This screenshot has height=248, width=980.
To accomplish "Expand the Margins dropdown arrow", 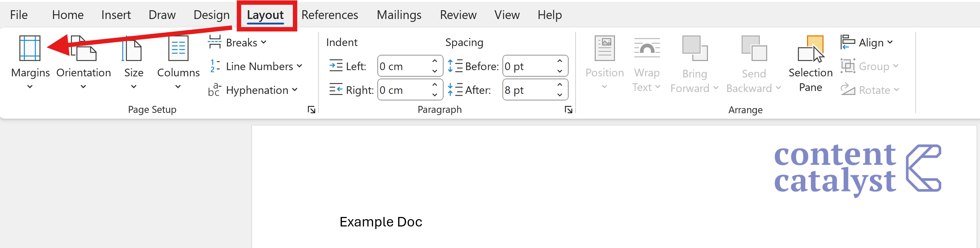I will click(x=30, y=87).
